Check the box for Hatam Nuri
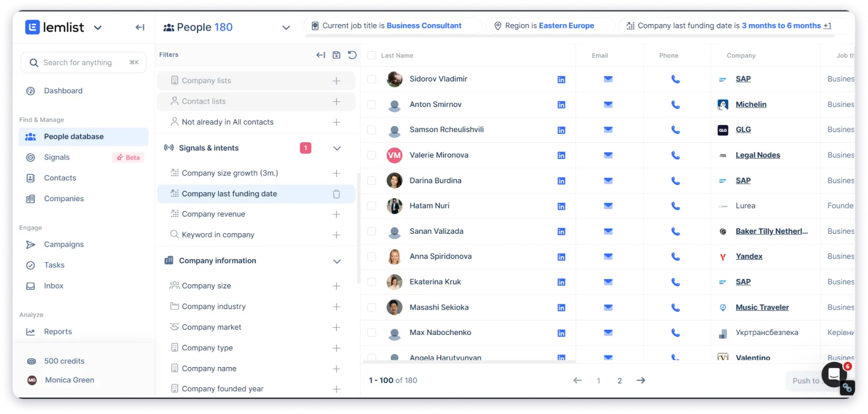The image size is (868, 414). [x=372, y=205]
